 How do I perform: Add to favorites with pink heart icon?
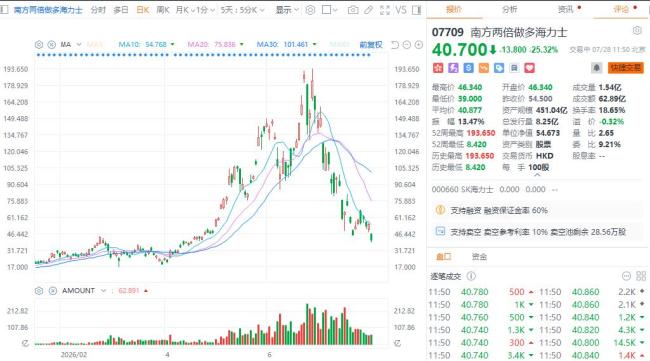[x=529, y=68]
